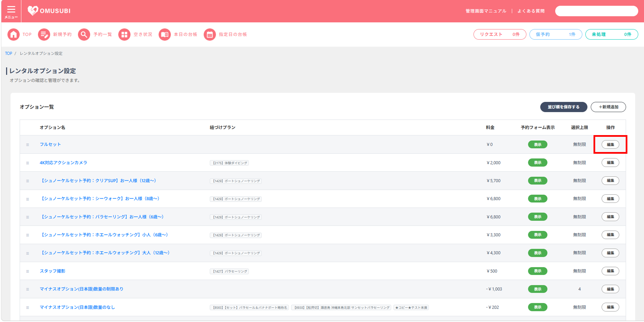Toggle 表示 badge for スタッフ撮影
The height and width of the screenshot is (322, 644).
[x=538, y=271]
